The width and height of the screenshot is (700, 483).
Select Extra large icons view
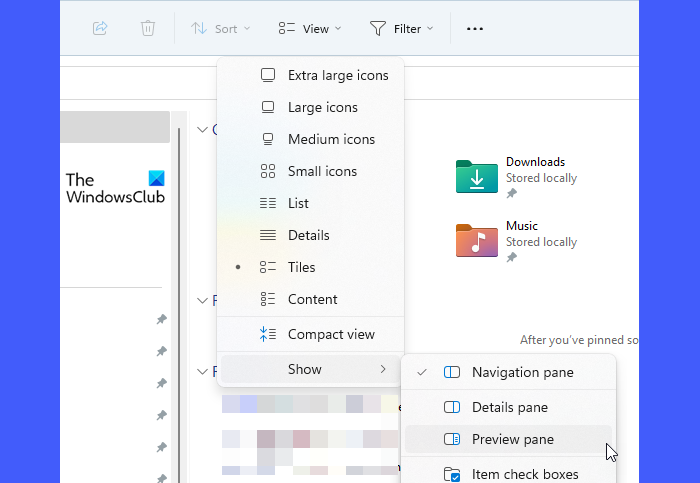pyautogui.click(x=337, y=75)
